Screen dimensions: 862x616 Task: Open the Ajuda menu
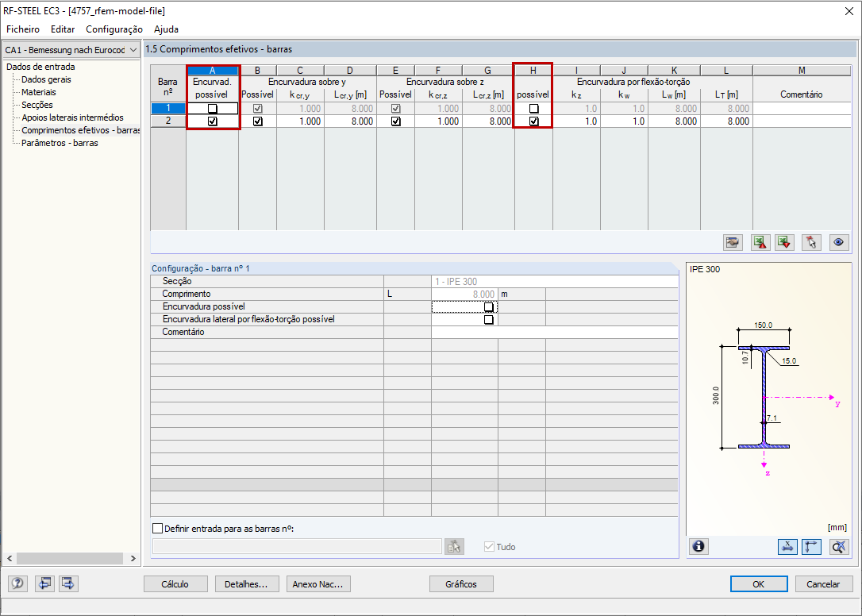[x=166, y=29]
